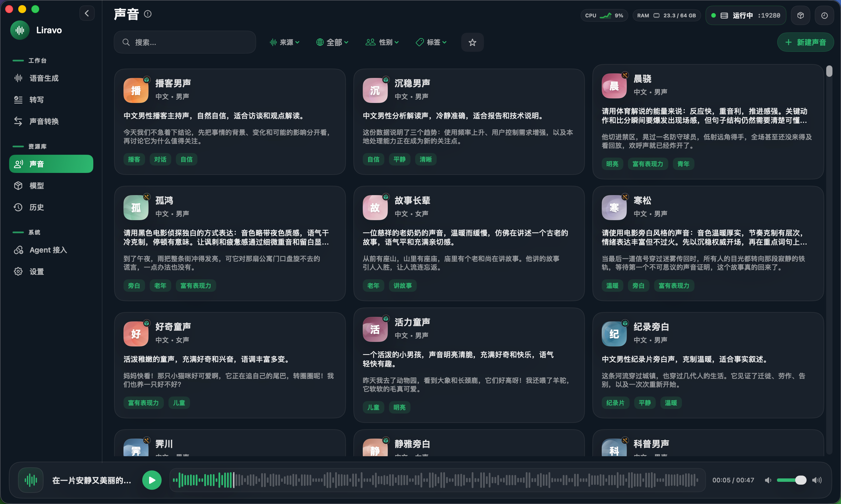Viewport: 841px width, 504px height.
Task: Expand the 来源 filter dropdown
Action: click(284, 42)
